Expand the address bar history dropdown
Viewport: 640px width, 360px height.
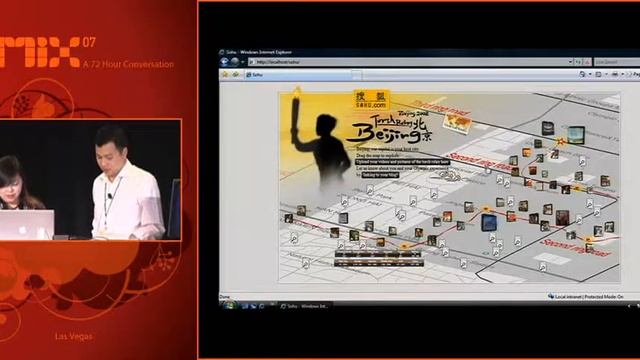point(570,62)
